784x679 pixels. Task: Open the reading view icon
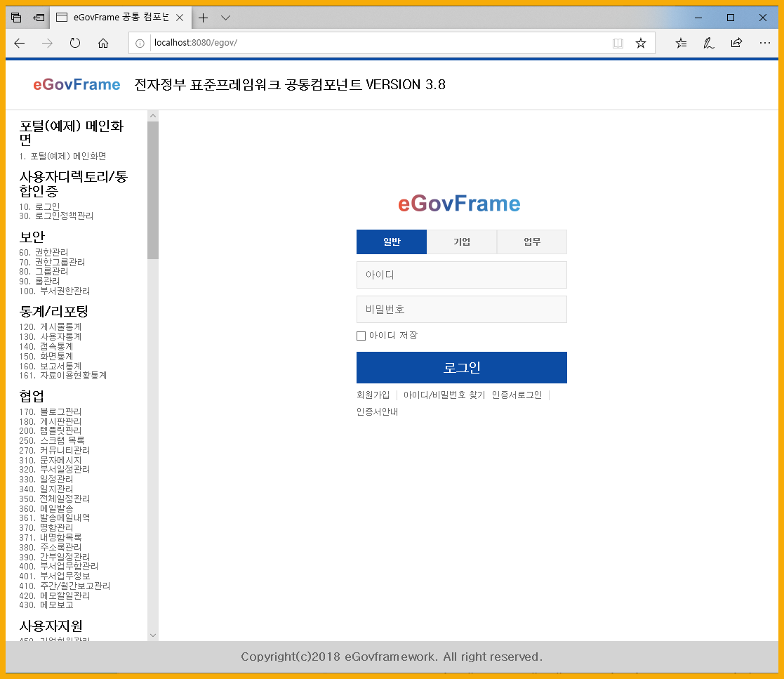(x=618, y=44)
